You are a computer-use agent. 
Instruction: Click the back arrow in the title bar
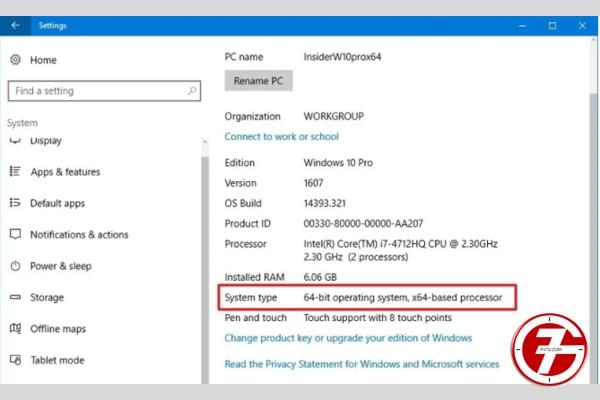click(x=15, y=25)
